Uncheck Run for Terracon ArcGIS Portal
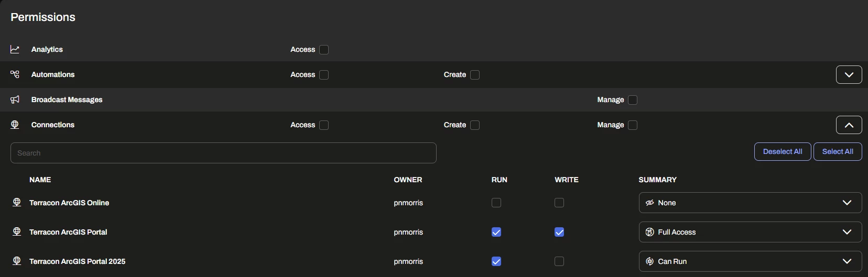 496,232
